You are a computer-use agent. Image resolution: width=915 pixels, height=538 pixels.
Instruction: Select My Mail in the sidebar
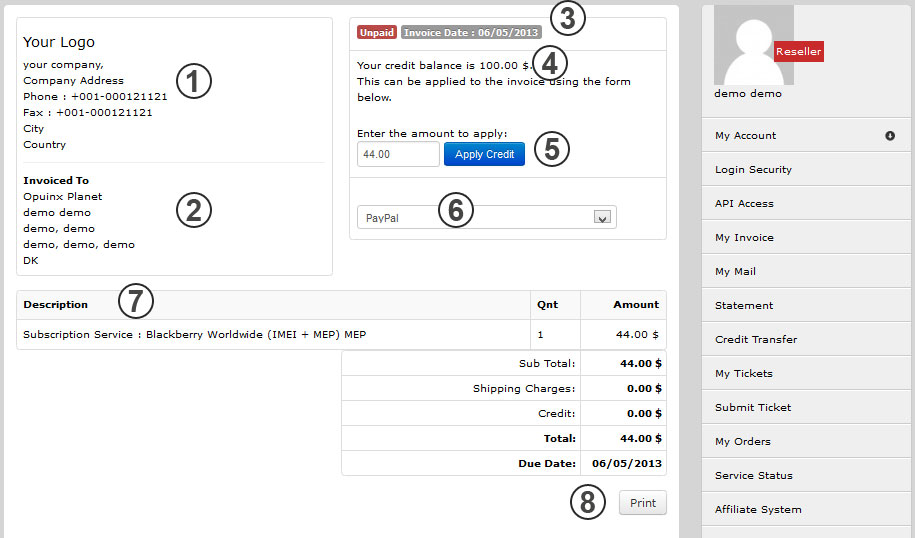coord(735,272)
